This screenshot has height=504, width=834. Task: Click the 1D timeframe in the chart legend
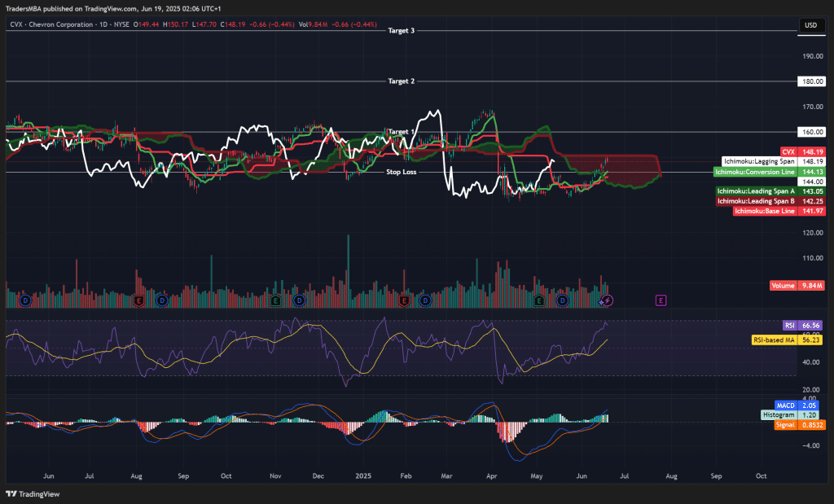103,25
